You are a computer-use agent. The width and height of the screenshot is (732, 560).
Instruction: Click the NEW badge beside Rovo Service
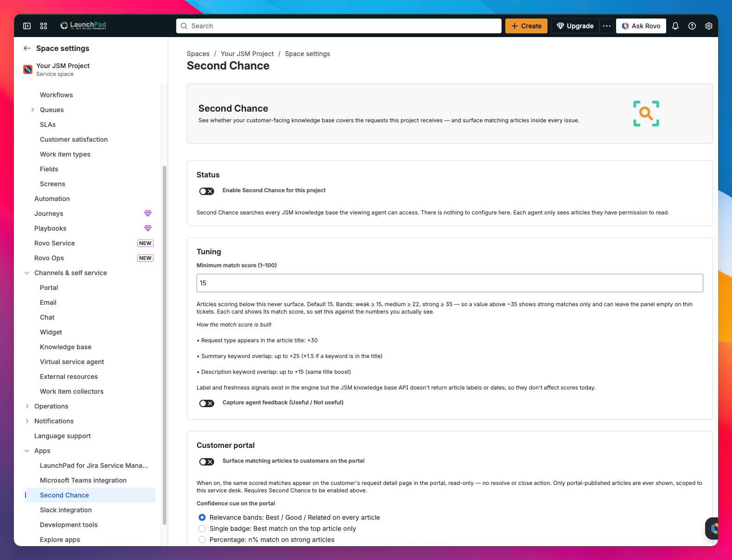point(145,243)
